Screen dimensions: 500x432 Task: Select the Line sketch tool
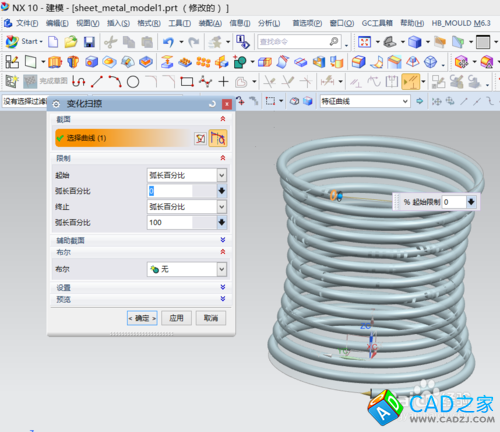pyautogui.click(x=97, y=82)
